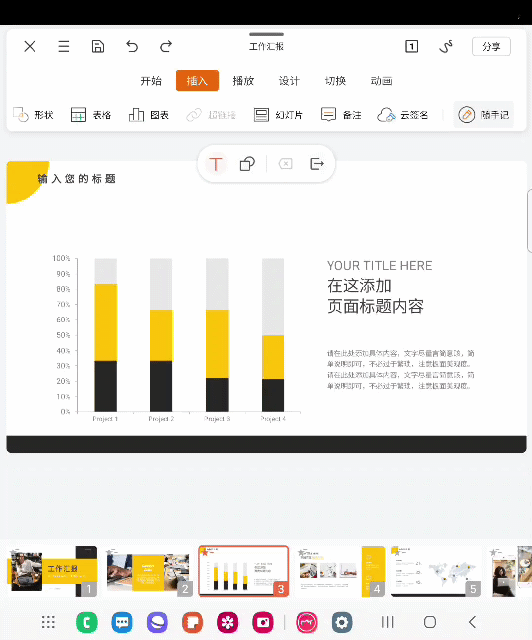
Task: Click the 超链接 hyperlink option
Action: 211,115
